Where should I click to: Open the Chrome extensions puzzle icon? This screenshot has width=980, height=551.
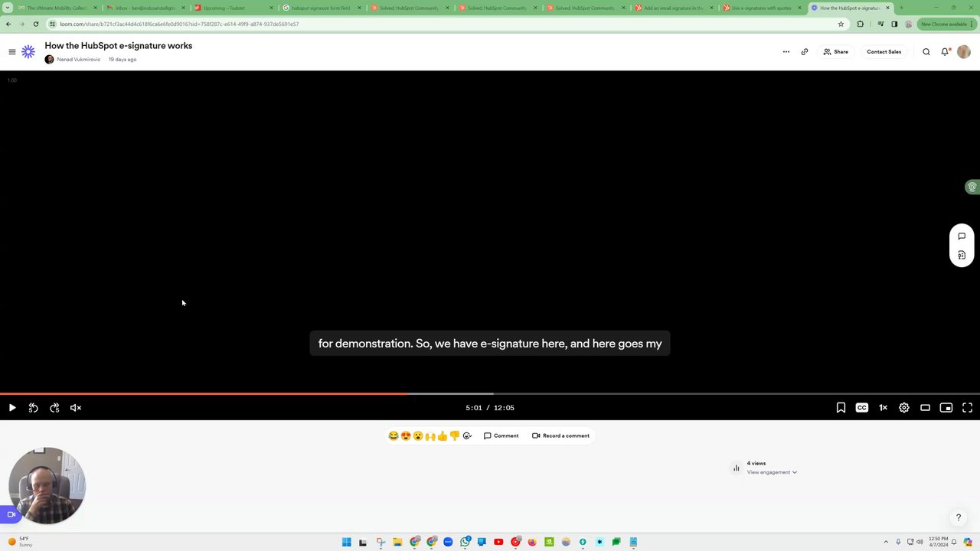861,24
